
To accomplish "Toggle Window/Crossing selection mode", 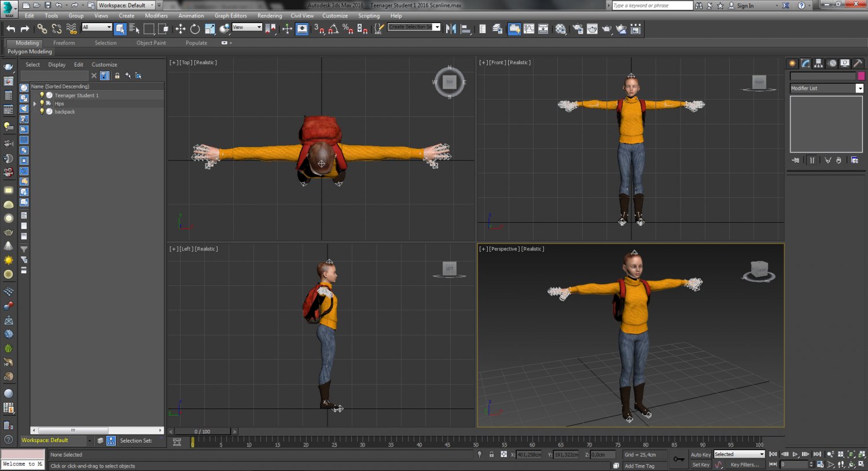I will [163, 28].
